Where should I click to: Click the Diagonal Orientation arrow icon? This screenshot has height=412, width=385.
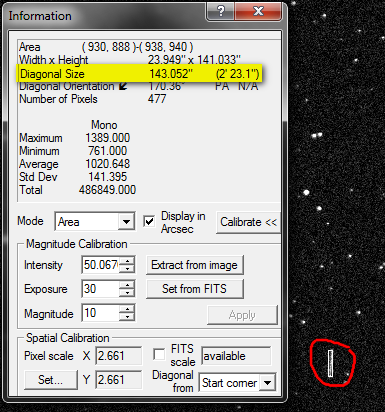point(123,86)
